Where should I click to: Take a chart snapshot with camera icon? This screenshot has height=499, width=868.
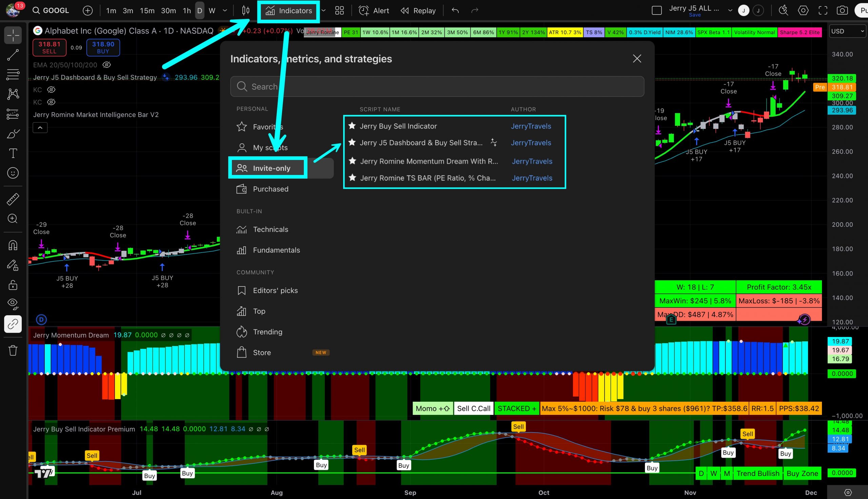coord(842,11)
